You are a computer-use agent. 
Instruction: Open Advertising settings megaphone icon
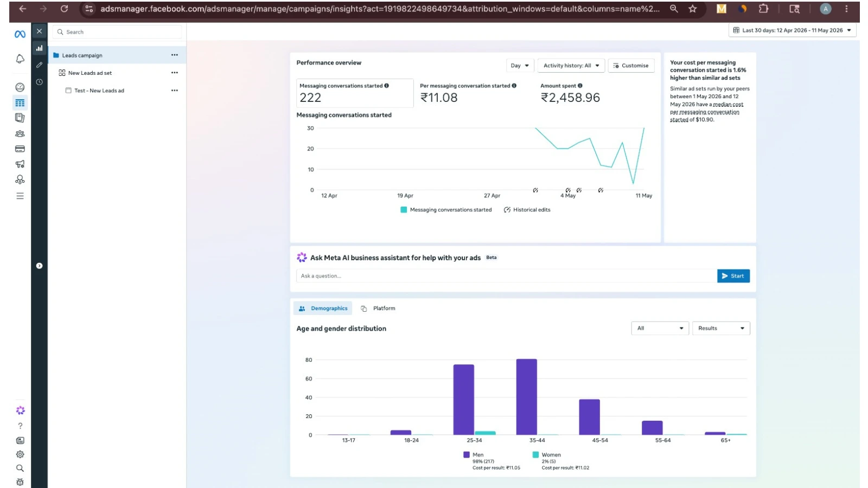coord(20,164)
